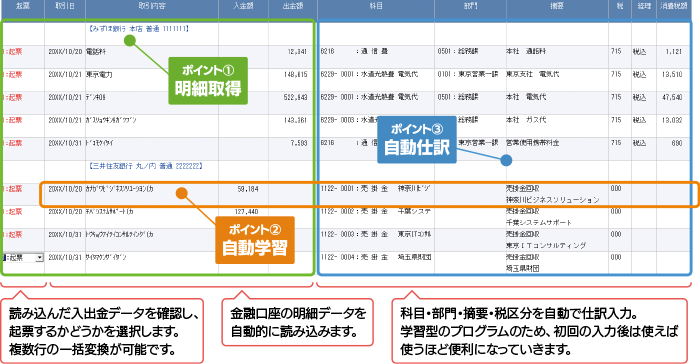Click the 1122-0003 売掛金 東京IT account cell

point(375,234)
